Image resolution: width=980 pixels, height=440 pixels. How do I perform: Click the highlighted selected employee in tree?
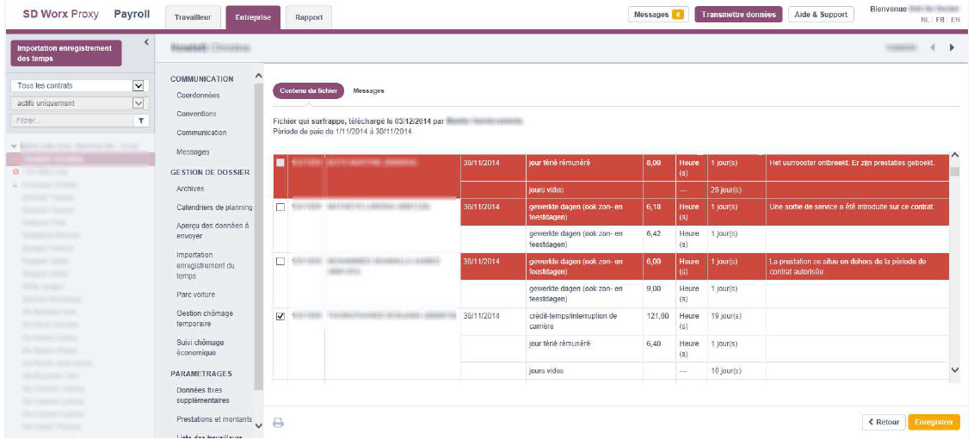[80, 159]
